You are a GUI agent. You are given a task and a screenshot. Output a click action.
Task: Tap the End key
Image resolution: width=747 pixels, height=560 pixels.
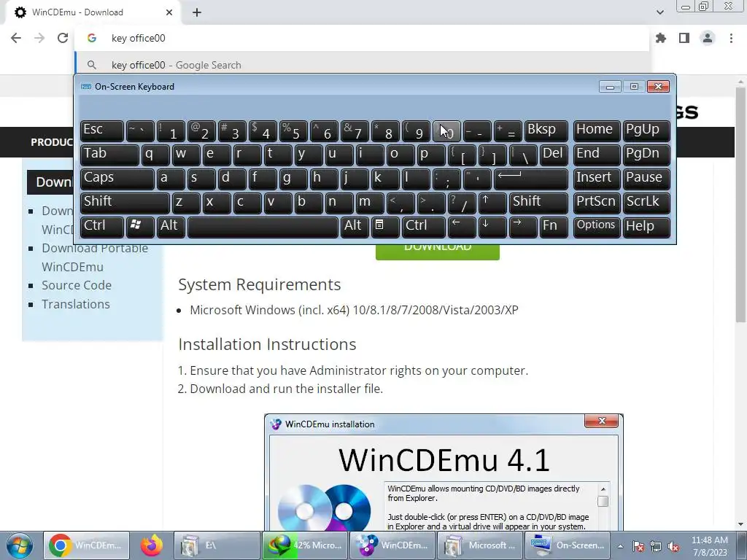coord(597,155)
